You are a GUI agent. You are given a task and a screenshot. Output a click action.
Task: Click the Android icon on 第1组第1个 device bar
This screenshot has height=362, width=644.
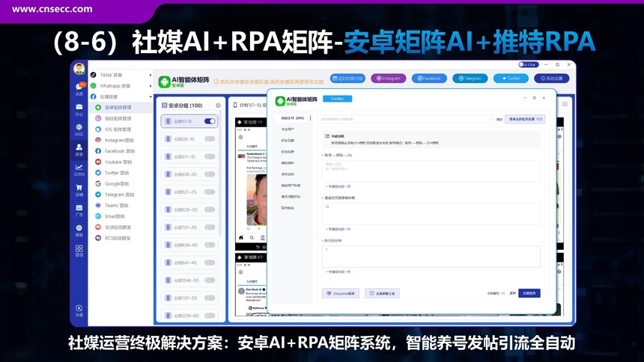[240, 122]
